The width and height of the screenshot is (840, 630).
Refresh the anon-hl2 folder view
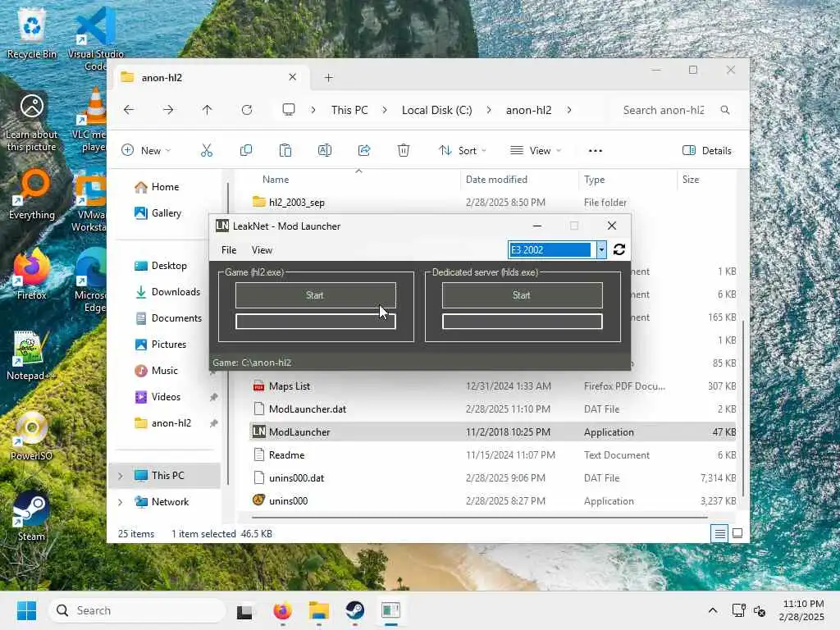pos(247,110)
